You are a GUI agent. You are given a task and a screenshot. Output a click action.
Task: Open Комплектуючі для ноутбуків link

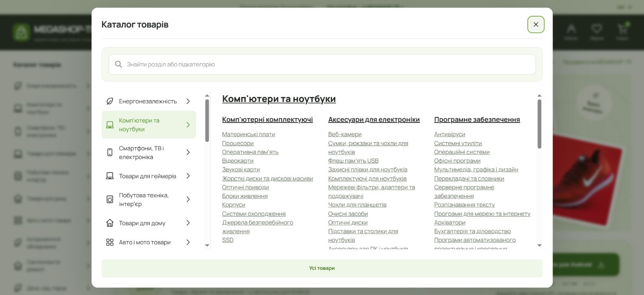[x=367, y=178]
